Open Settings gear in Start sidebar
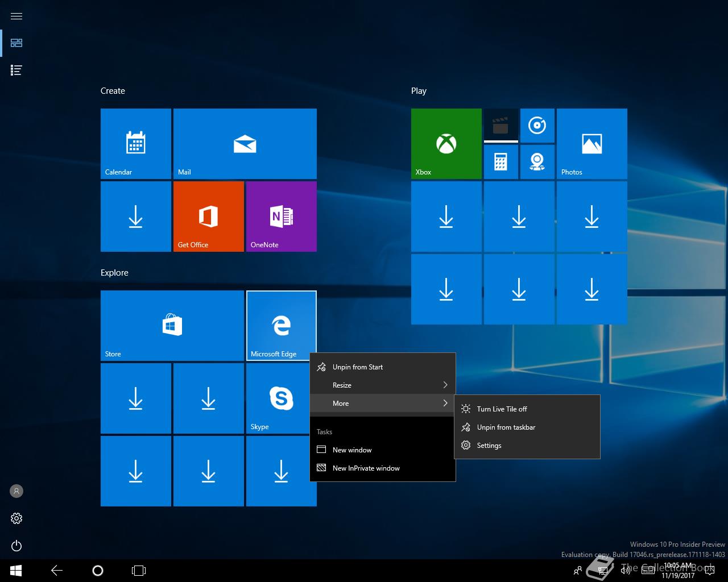Image resolution: width=728 pixels, height=582 pixels. (x=16, y=518)
